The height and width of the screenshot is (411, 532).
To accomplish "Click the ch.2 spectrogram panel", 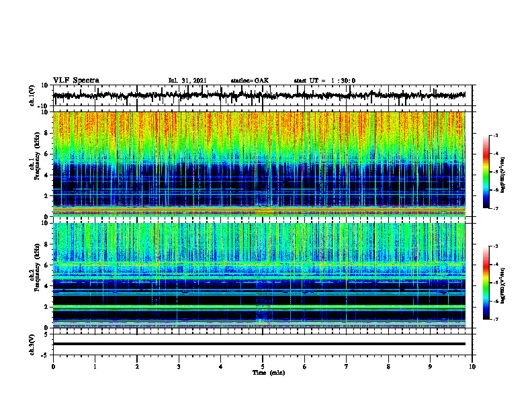I will (x=259, y=275).
